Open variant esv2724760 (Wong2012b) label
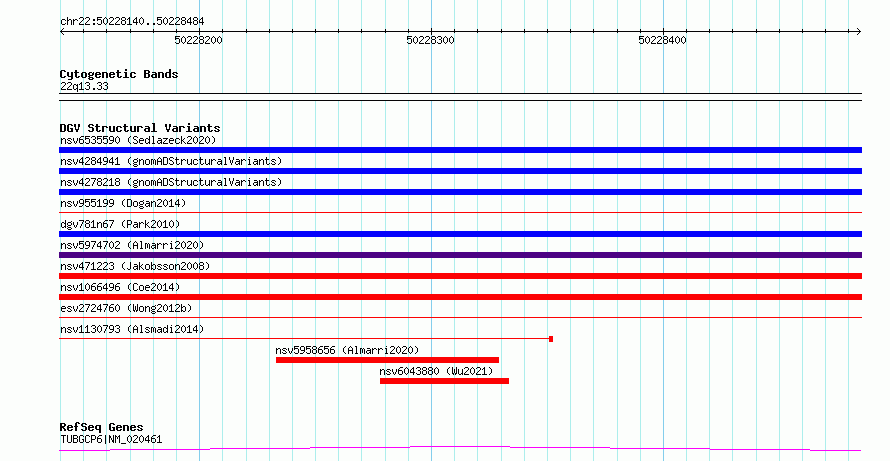The height and width of the screenshot is (461, 890). tap(126, 308)
